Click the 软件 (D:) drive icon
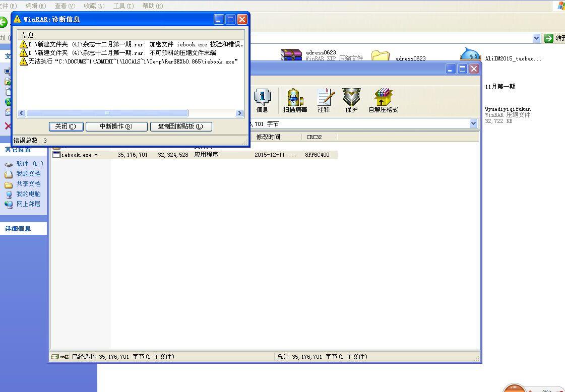 (x=9, y=164)
